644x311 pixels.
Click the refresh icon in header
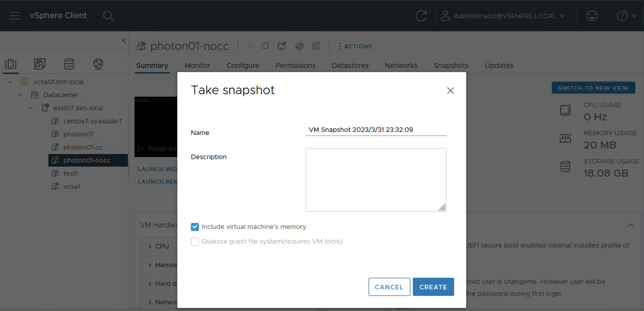421,16
